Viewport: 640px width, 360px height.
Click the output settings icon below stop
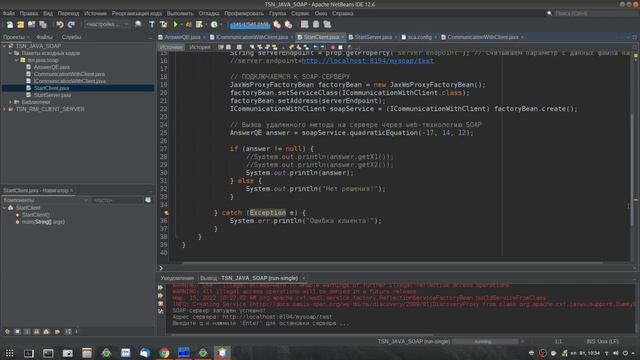click(160, 311)
